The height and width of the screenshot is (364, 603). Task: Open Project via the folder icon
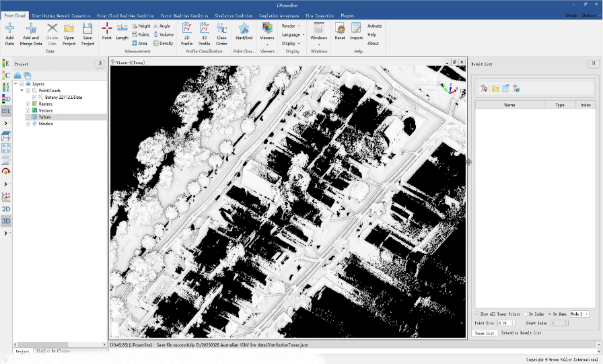(x=69, y=28)
